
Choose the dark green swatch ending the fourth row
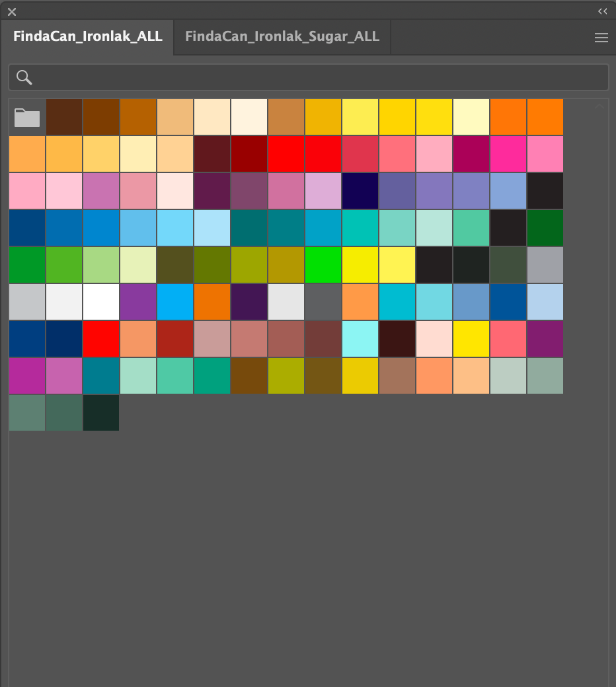(x=545, y=228)
